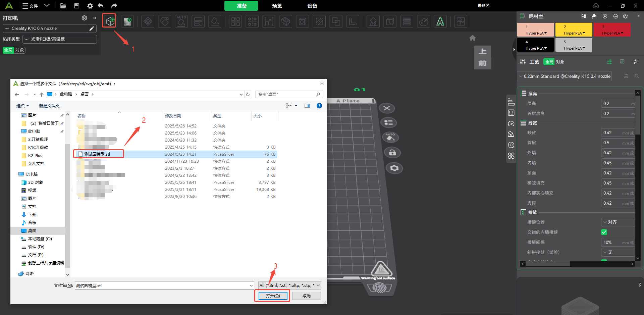The height and width of the screenshot is (315, 644).
Task: Click the boolean mesh tool icon
Action: click(x=336, y=21)
